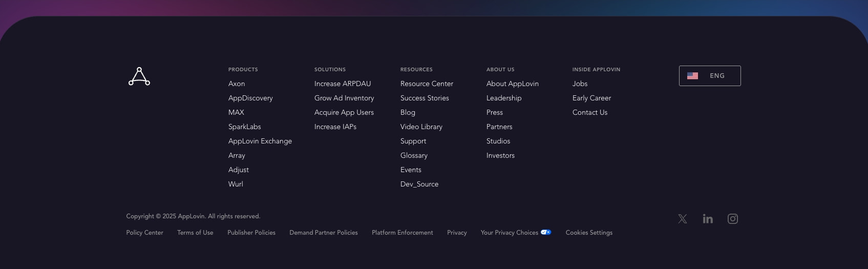The height and width of the screenshot is (269, 868).
Task: Open Grow Ad Inventory solution
Action: 344,98
